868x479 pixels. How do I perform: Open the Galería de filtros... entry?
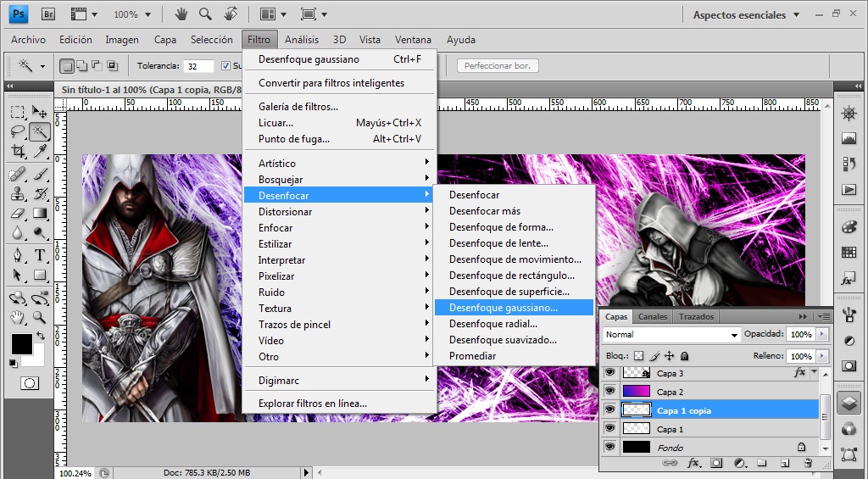[340, 106]
